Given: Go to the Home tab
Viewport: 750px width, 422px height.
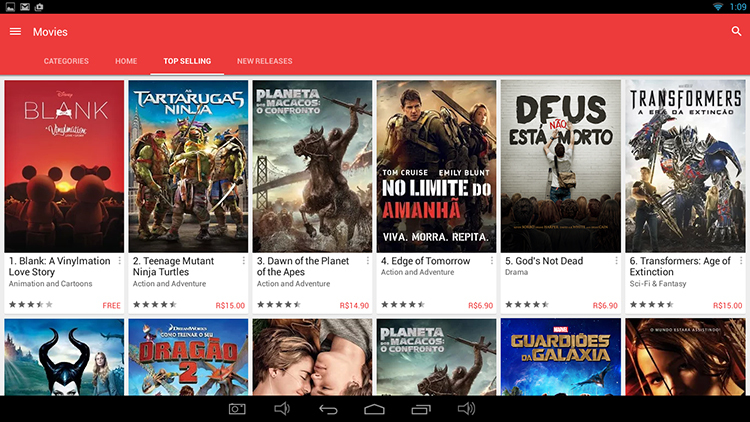Looking at the screenshot, I should pos(126,61).
